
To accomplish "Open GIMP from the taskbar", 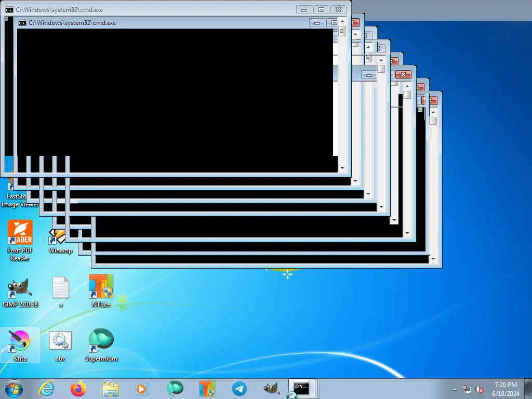I will click(x=271, y=389).
